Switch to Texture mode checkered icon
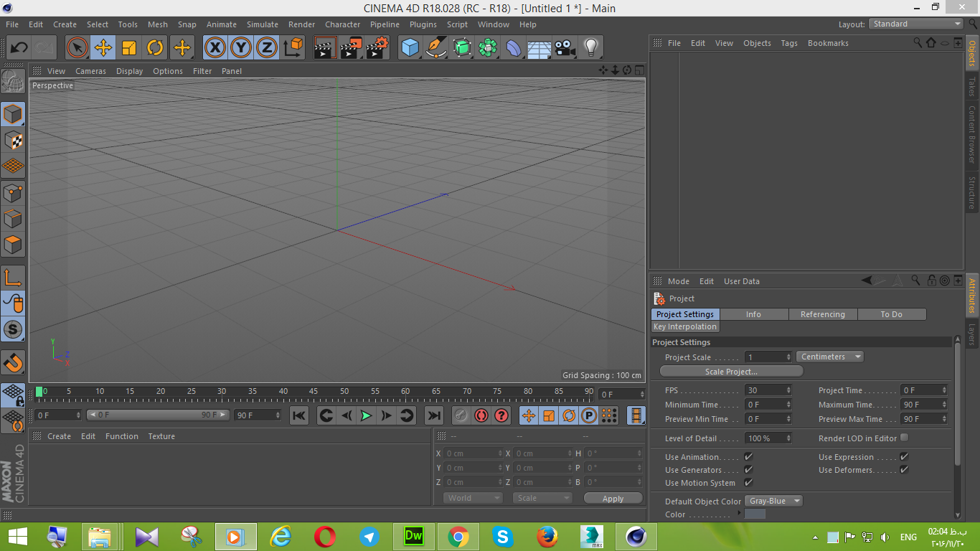Screen dimensions: 980x551 coord(13,140)
